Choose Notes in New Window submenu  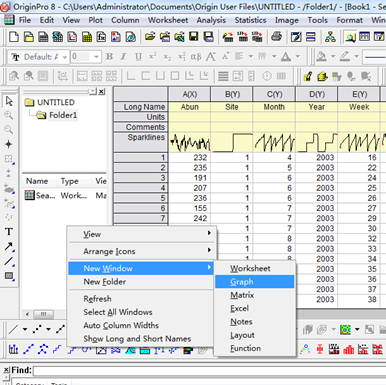pyautogui.click(x=255, y=322)
